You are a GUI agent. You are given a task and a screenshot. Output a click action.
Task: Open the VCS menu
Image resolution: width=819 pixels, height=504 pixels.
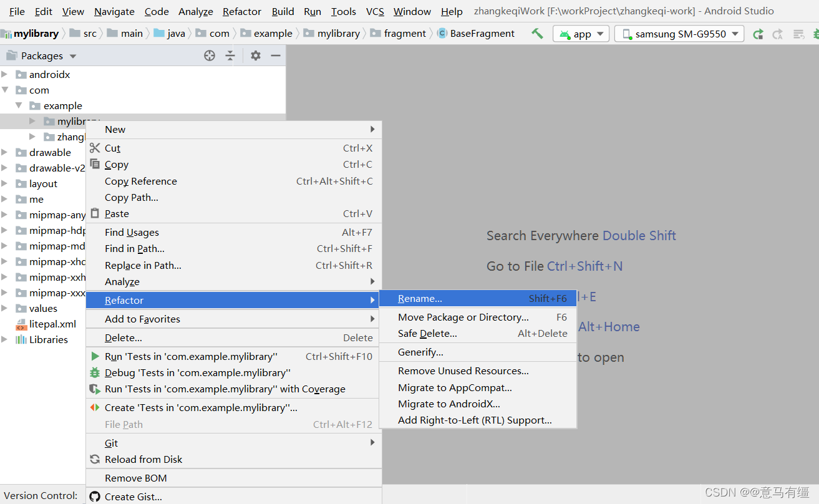[x=375, y=11]
